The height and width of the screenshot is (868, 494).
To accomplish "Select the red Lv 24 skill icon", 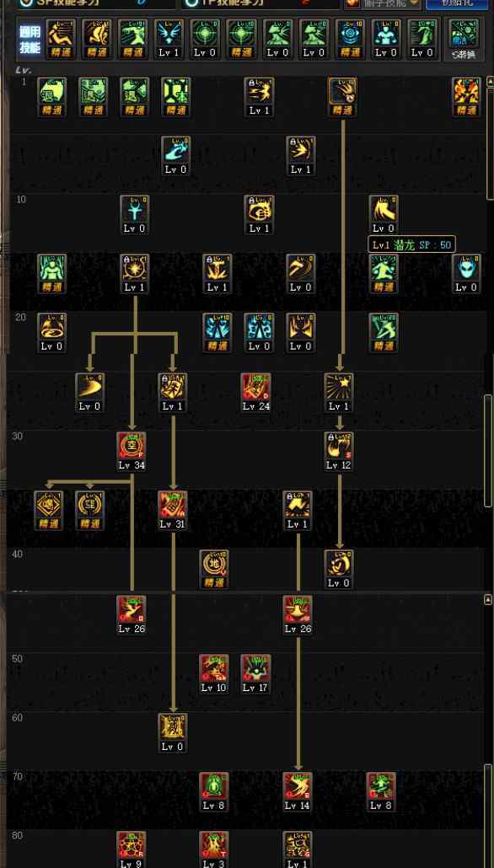I will pyautogui.click(x=256, y=387).
